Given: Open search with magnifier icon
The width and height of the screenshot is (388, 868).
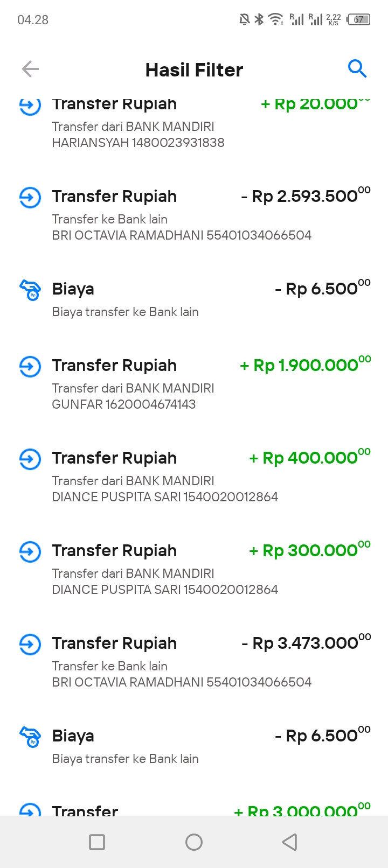Looking at the screenshot, I should point(357,69).
